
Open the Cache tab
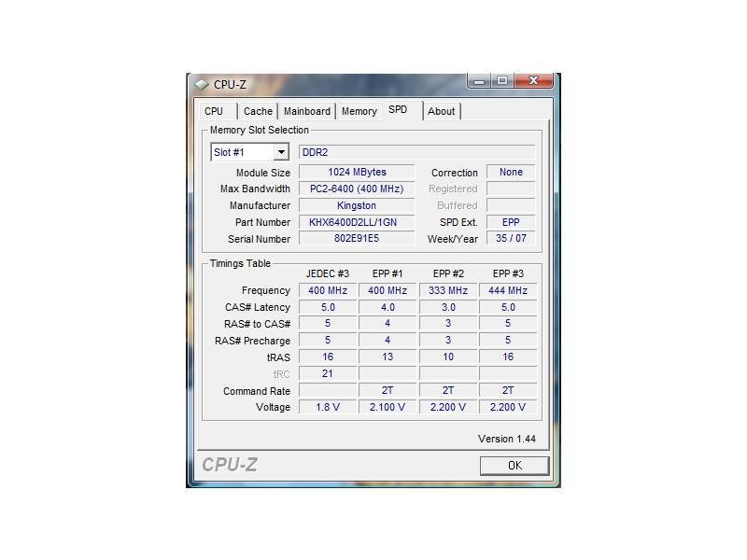(258, 111)
